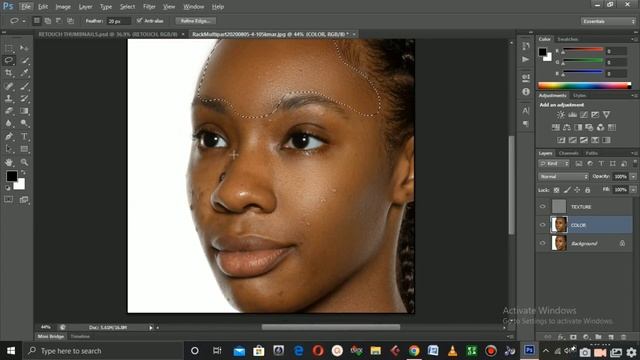The image size is (640, 360).
Task: Swap foreground and background colors
Action: pos(23,173)
